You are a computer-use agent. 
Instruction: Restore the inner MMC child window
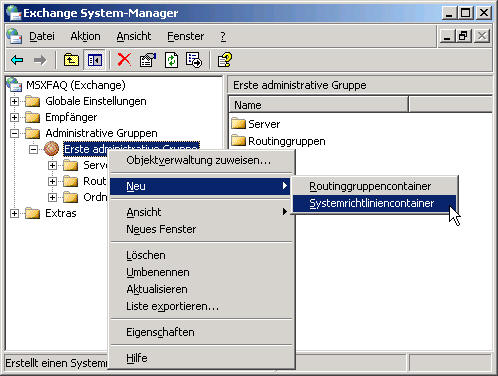[464, 36]
